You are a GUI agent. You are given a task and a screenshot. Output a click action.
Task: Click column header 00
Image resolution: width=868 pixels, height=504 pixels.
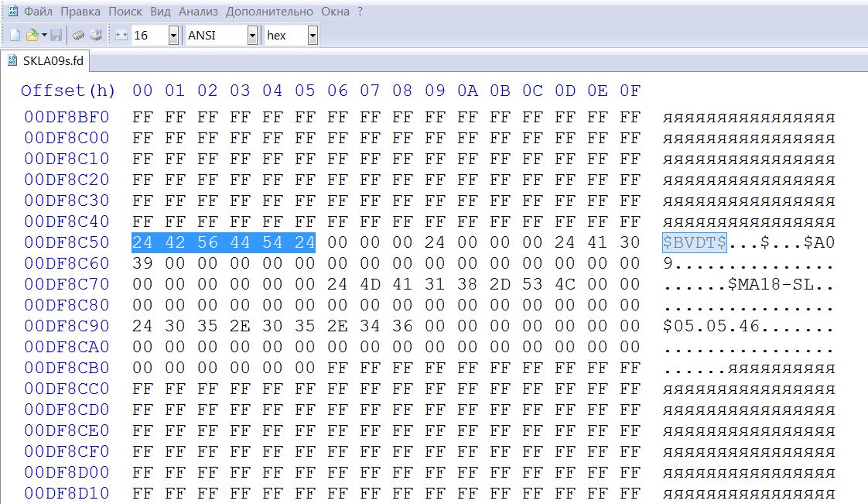(142, 91)
